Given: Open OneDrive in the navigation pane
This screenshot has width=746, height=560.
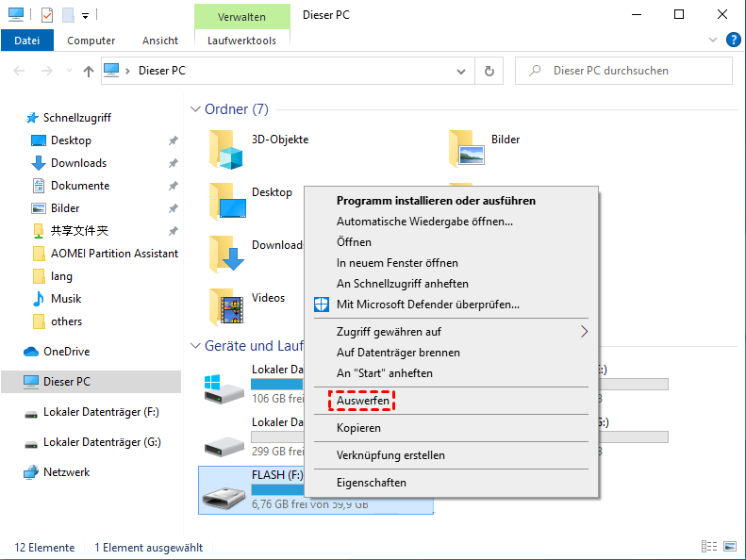Looking at the screenshot, I should tap(65, 352).
